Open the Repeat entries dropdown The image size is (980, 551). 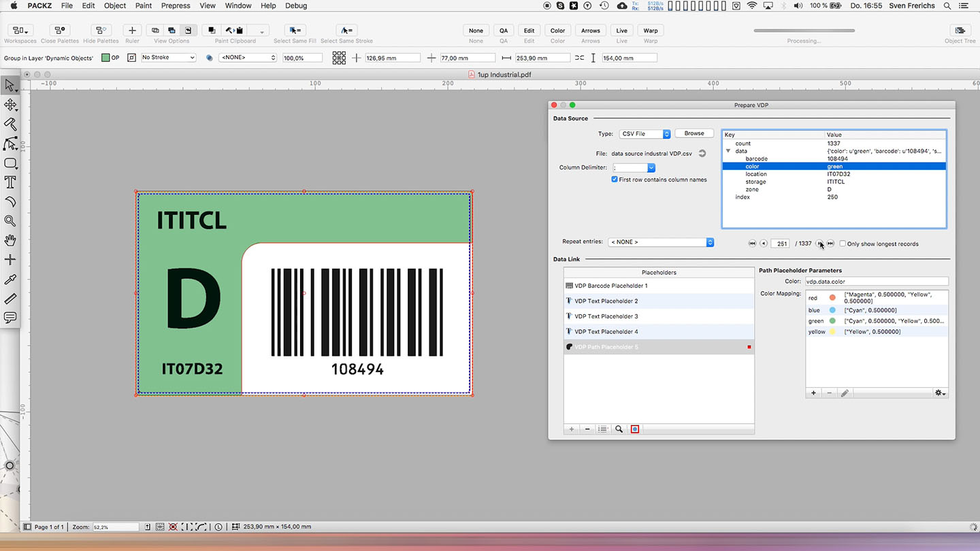coord(661,242)
